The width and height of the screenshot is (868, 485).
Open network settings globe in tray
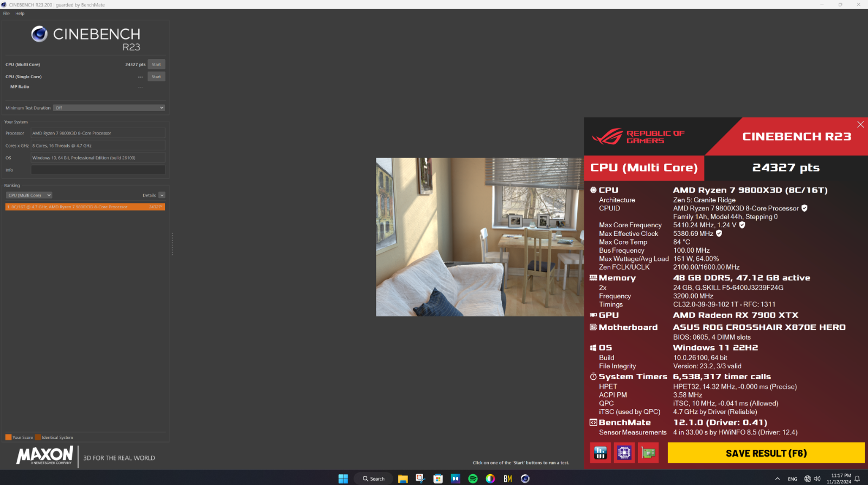pyautogui.click(x=807, y=478)
